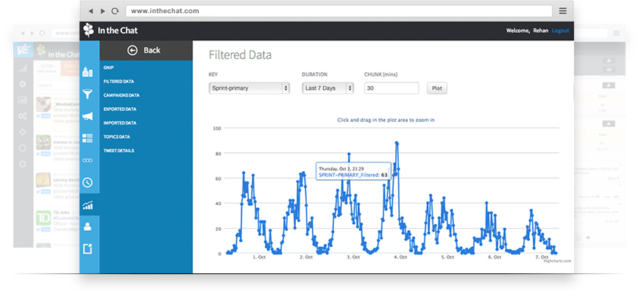
Task: Open the megaphone campaigns sidebar icon
Action: tap(88, 116)
